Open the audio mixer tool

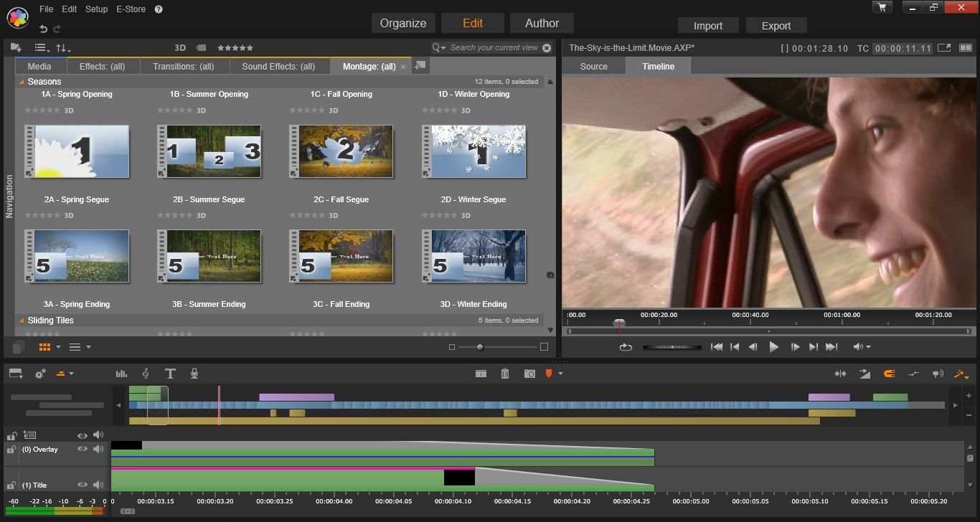pyautogui.click(x=121, y=374)
